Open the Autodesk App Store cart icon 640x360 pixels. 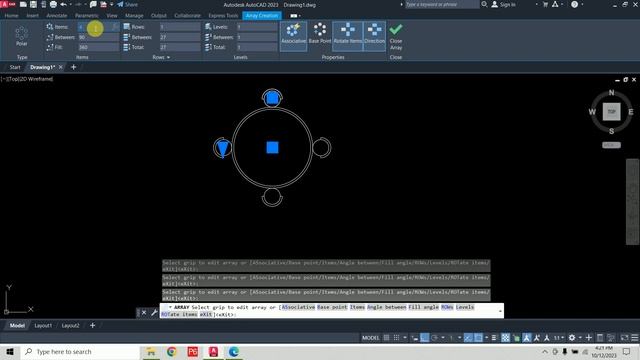coord(545,4)
